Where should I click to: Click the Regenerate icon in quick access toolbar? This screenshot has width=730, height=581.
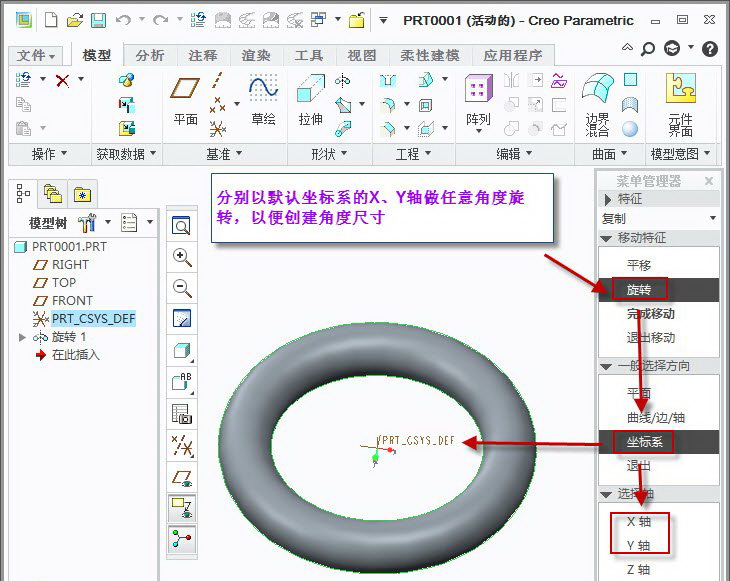pos(198,20)
